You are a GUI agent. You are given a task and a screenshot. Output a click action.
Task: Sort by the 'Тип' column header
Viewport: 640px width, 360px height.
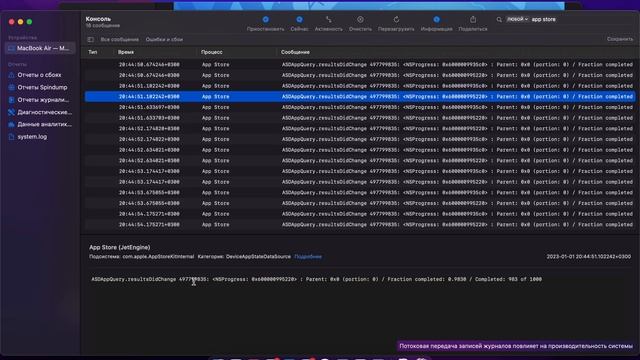click(x=93, y=52)
